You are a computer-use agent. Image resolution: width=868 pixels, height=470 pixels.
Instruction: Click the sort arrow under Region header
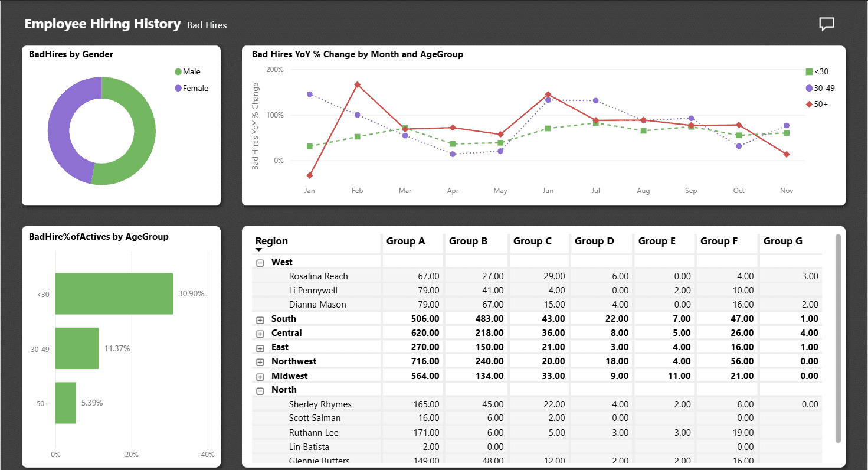tap(258, 250)
